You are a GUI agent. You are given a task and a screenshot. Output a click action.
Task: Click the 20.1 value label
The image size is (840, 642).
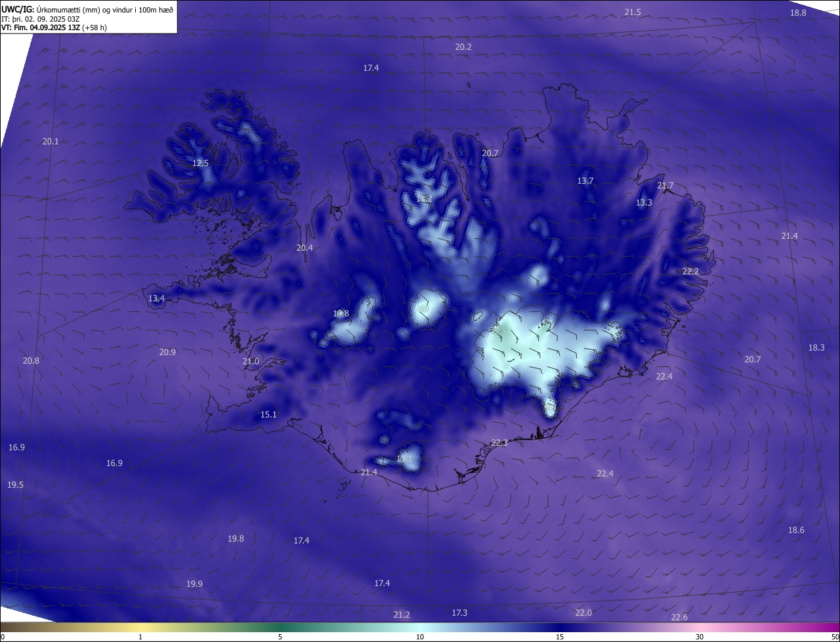tap(51, 142)
